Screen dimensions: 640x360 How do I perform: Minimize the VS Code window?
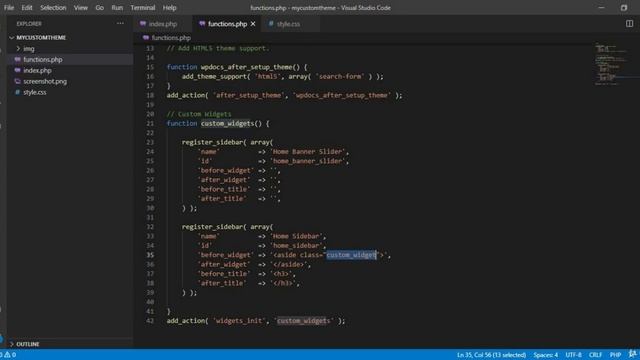click(x=601, y=8)
